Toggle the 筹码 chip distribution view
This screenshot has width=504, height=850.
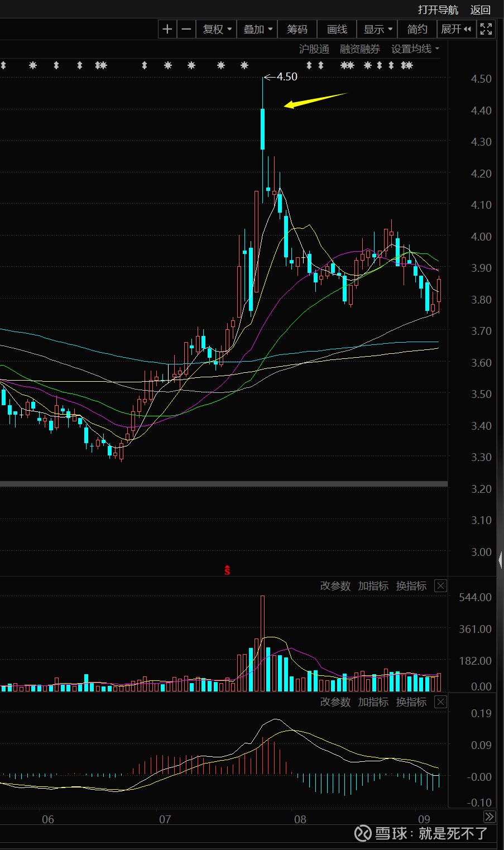click(297, 29)
